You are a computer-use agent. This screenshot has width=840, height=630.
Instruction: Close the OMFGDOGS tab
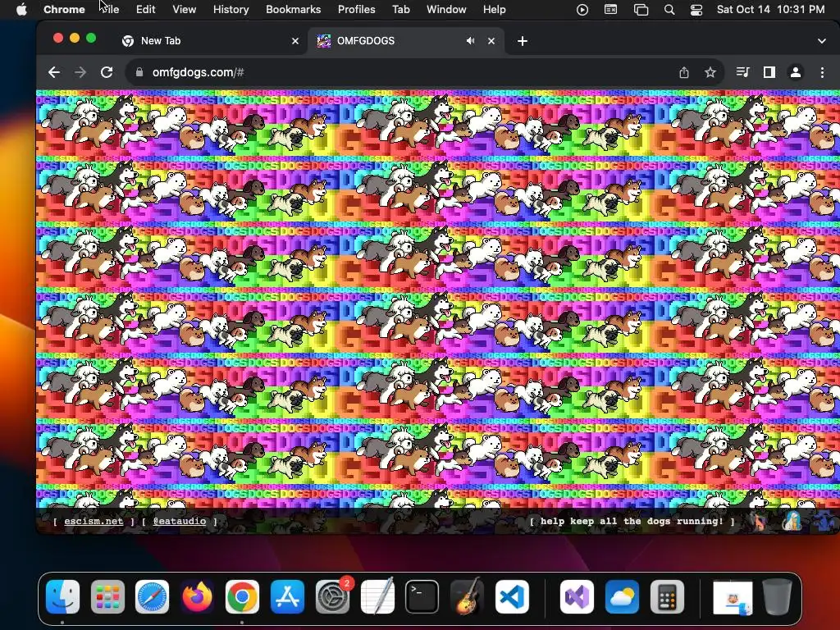pos(491,41)
